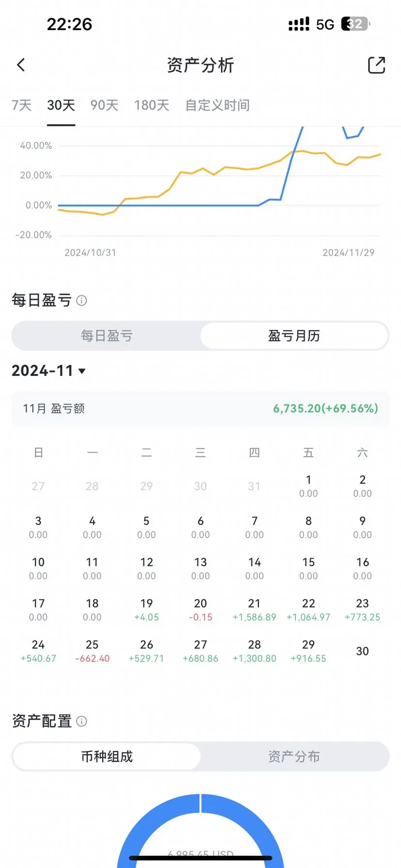Select the 盈亏月历 segment

pyautogui.click(x=294, y=336)
